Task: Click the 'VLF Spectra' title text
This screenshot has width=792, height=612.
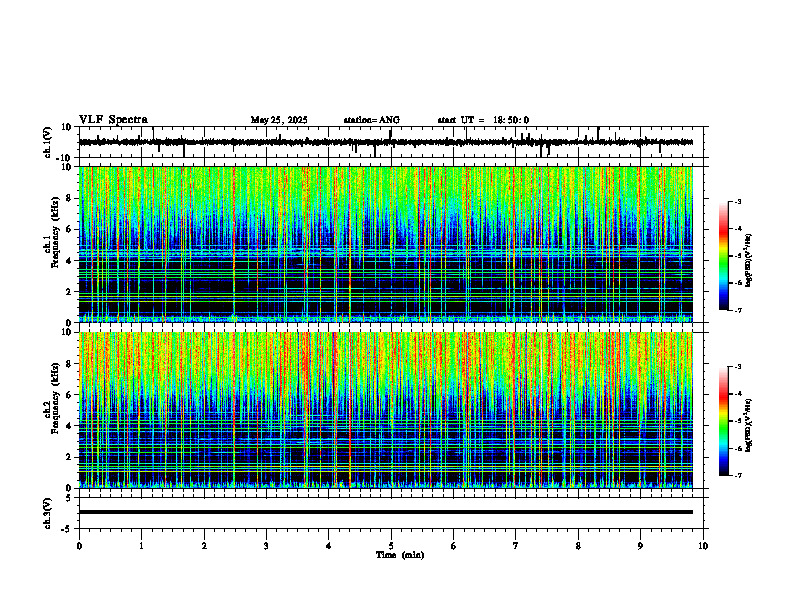Action: click(113, 120)
